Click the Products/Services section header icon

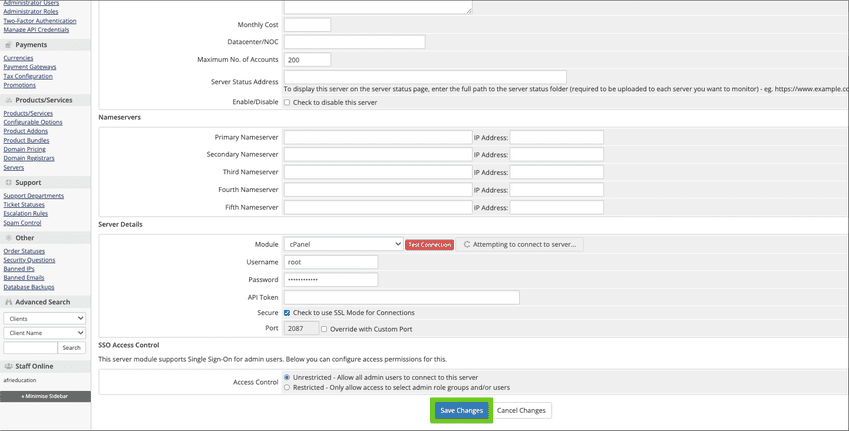pyautogui.click(x=8, y=100)
